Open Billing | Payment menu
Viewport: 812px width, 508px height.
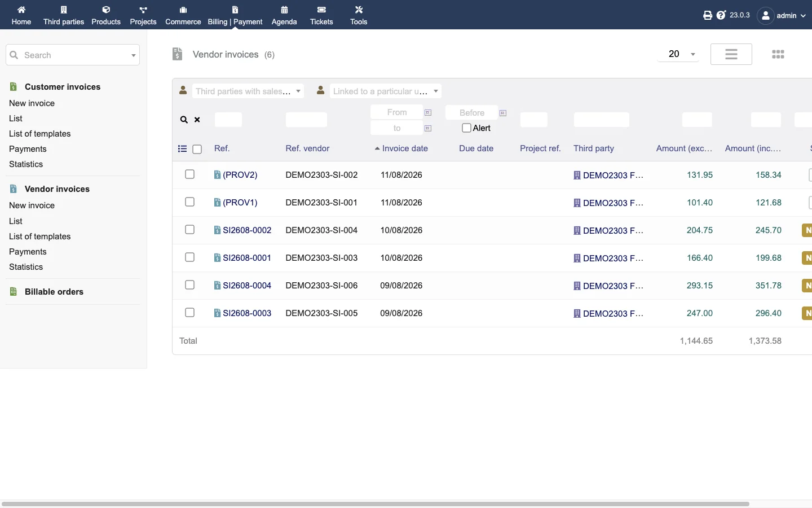(235, 15)
